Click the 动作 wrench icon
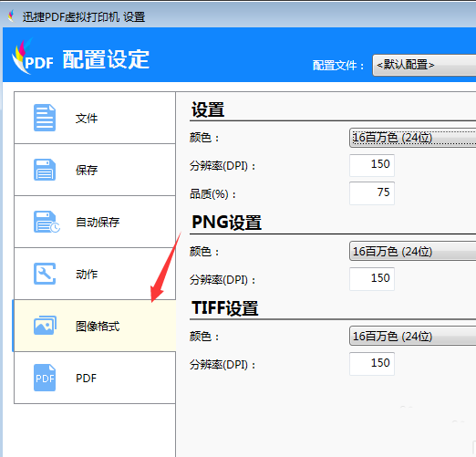 pos(45,274)
